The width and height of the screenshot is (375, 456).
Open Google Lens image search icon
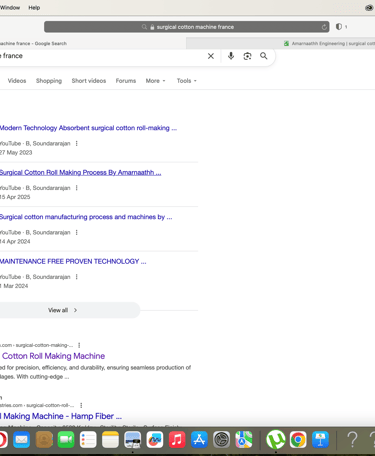pyautogui.click(x=247, y=56)
